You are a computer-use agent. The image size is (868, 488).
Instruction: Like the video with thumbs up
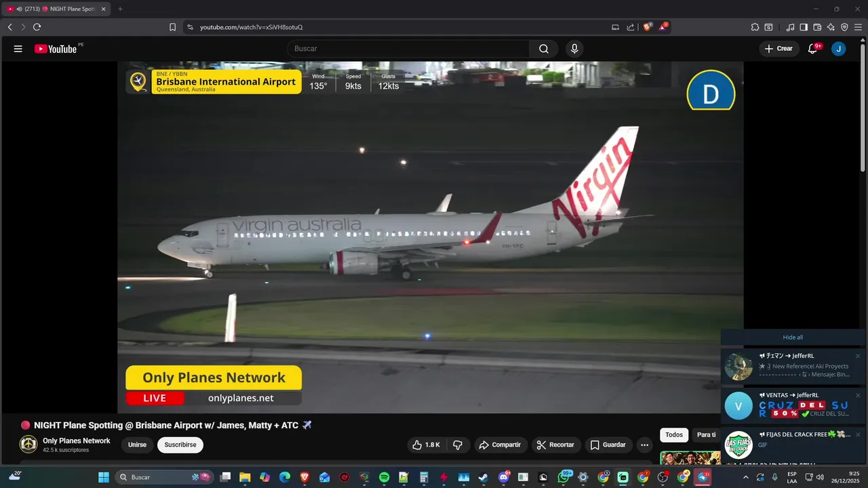tap(426, 445)
